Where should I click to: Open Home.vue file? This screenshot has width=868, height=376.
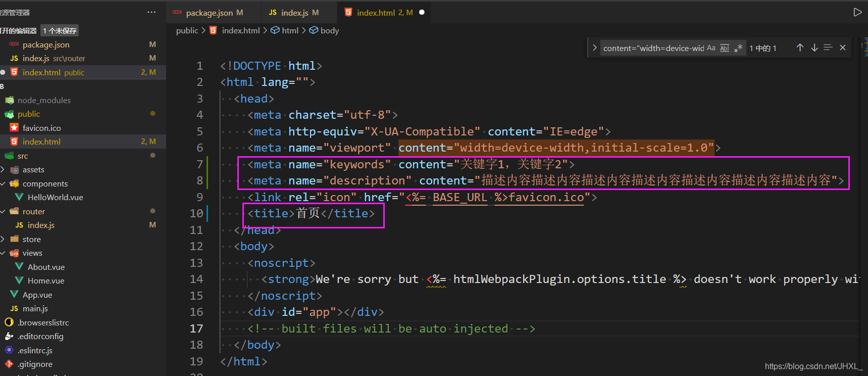(x=83, y=280)
